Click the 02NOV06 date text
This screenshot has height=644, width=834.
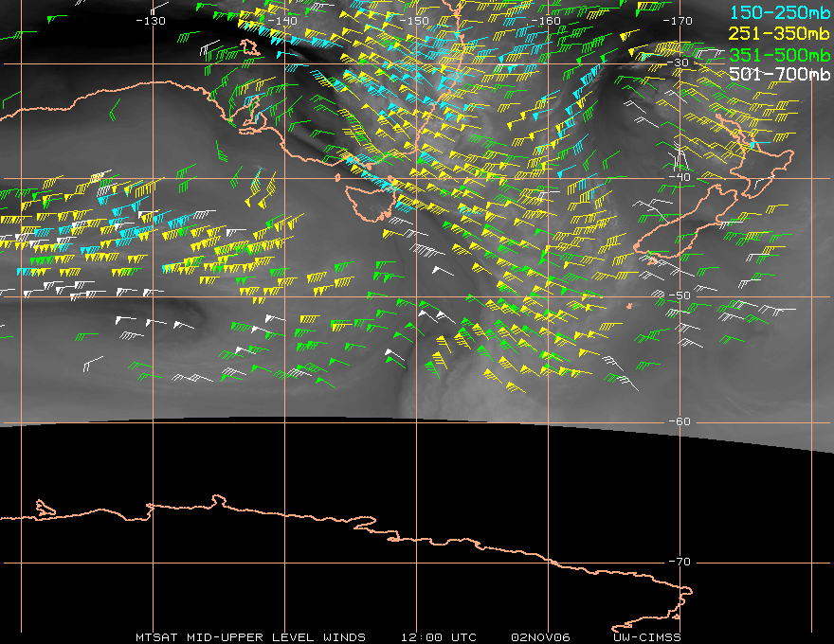(540, 636)
